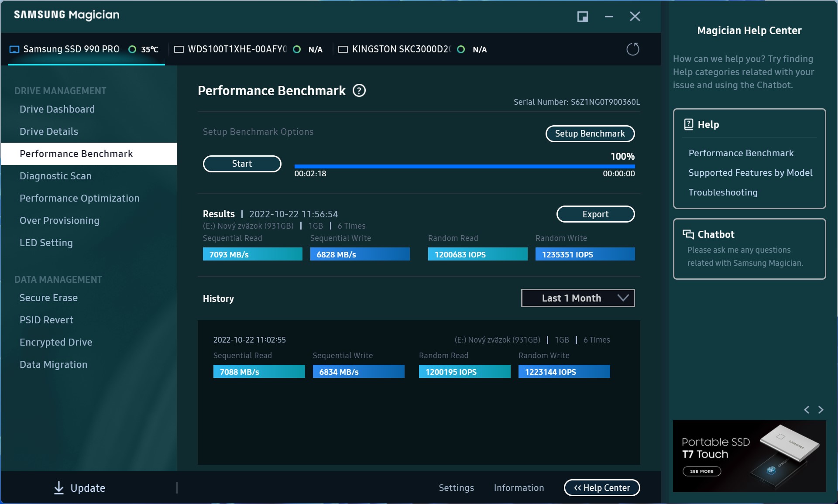Select the KINGSTON SKC3000D drive tab
Screen dimensions: 838x504
(x=401, y=49)
